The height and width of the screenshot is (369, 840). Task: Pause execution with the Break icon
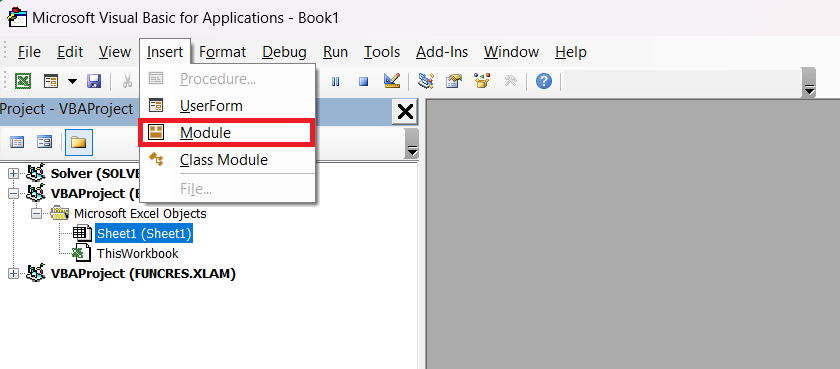click(x=335, y=82)
